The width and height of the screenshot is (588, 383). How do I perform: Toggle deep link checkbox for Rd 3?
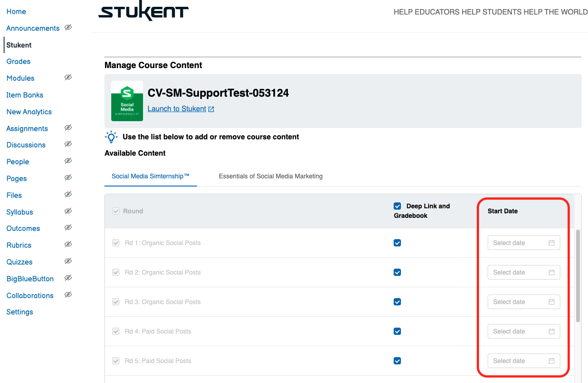(x=397, y=302)
